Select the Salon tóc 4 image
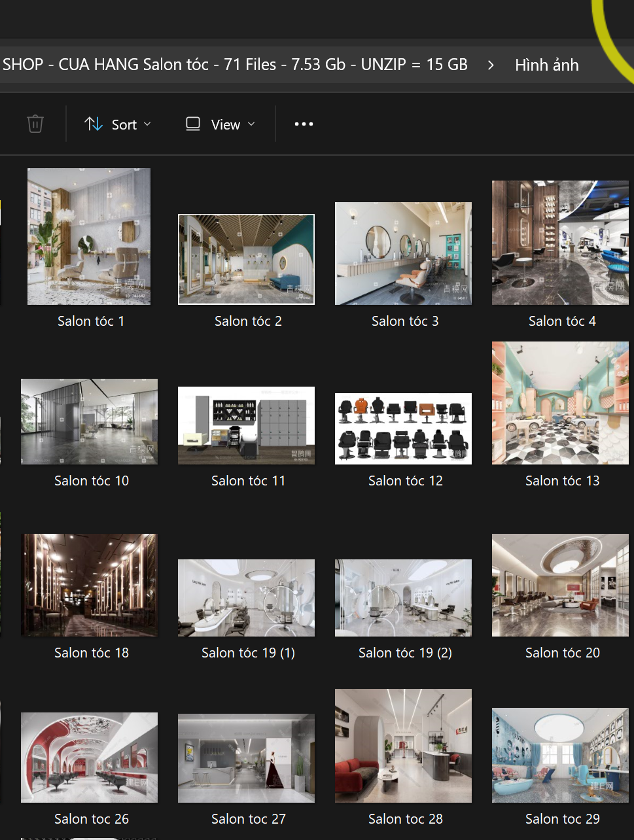Image resolution: width=634 pixels, height=840 pixels. pyautogui.click(x=560, y=243)
